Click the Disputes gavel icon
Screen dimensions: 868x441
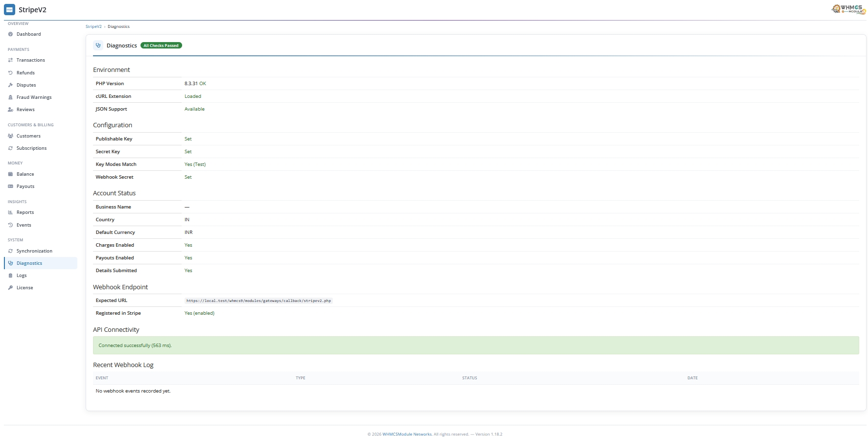pyautogui.click(x=10, y=85)
